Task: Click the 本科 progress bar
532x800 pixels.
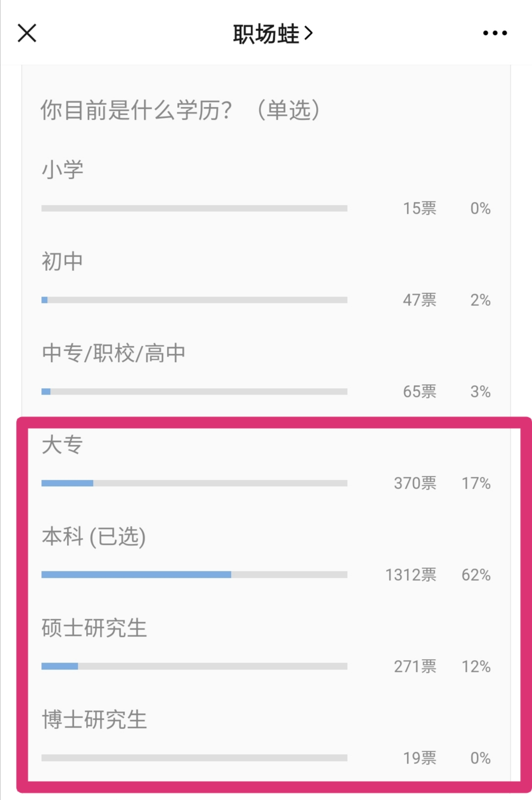Action: tap(194, 574)
